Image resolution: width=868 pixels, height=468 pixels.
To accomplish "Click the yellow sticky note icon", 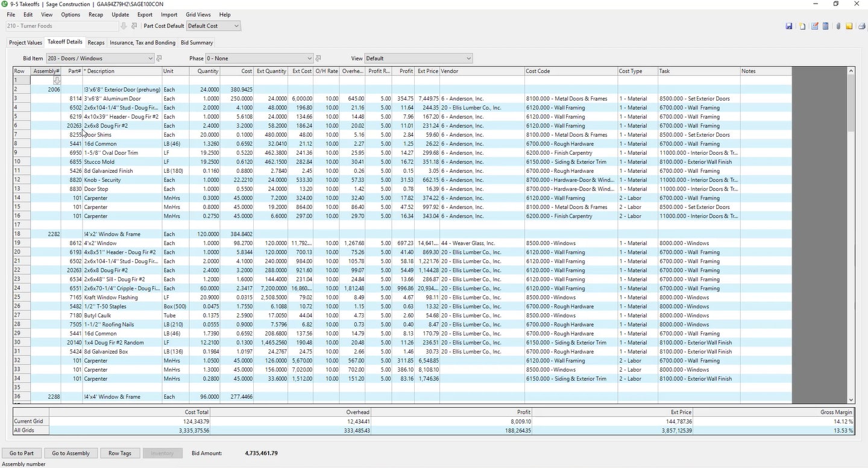I will coord(849,26).
